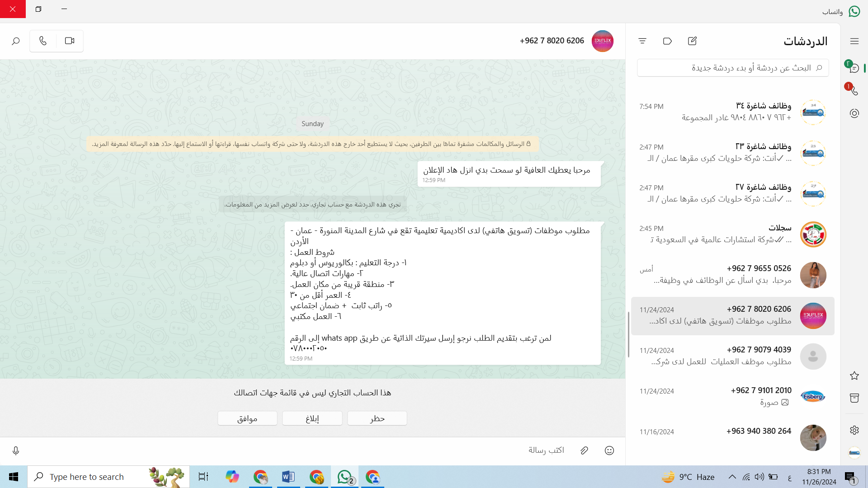Screen dimensions: 868x488
Task: Accept the contact with موافق button
Action: coord(247,418)
